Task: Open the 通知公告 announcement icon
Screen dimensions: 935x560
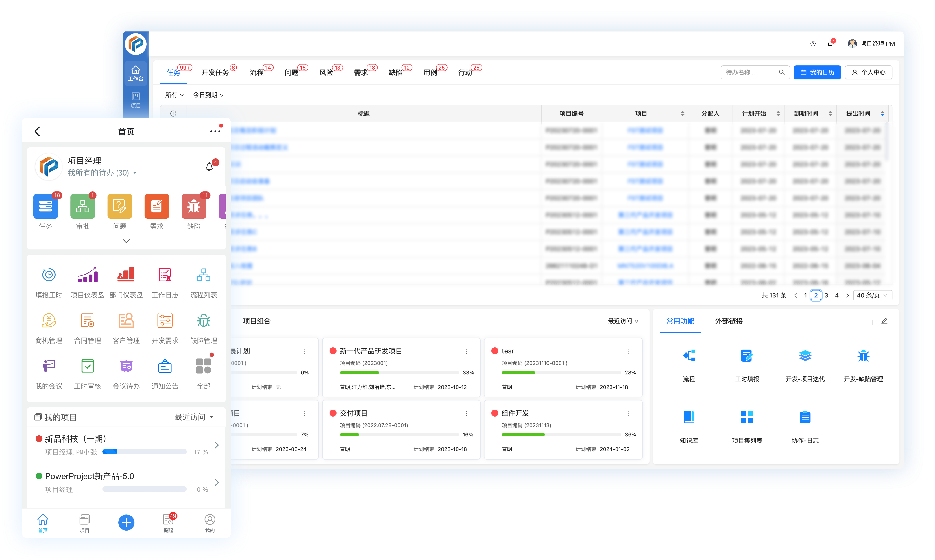Action: (x=165, y=366)
